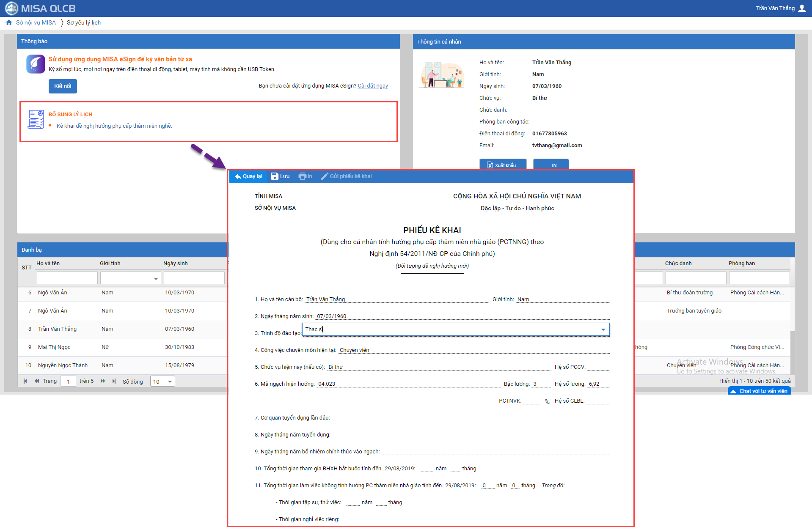Open the Số dòng rows-per-page dropdown
The height and width of the screenshot is (527, 812).
pyautogui.click(x=170, y=382)
